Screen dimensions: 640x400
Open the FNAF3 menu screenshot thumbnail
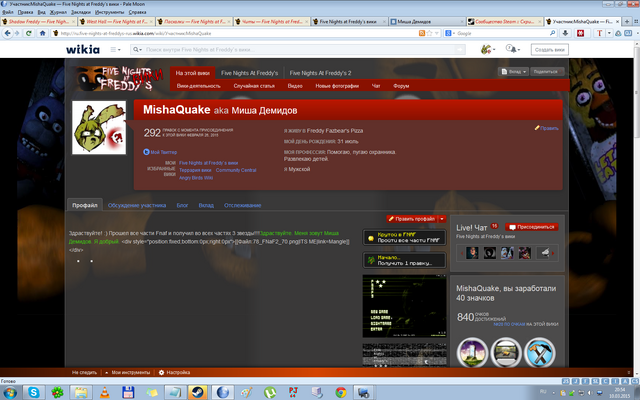404,306
